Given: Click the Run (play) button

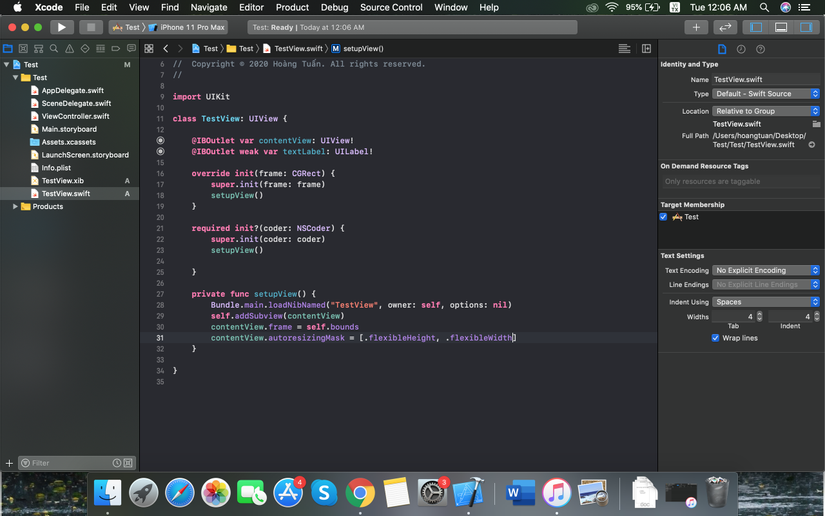Looking at the screenshot, I should (61, 27).
